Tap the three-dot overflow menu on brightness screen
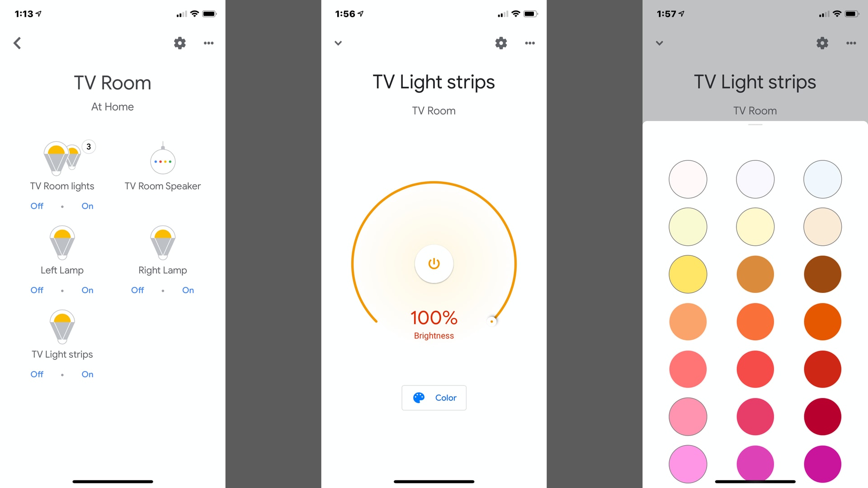 pyautogui.click(x=530, y=42)
